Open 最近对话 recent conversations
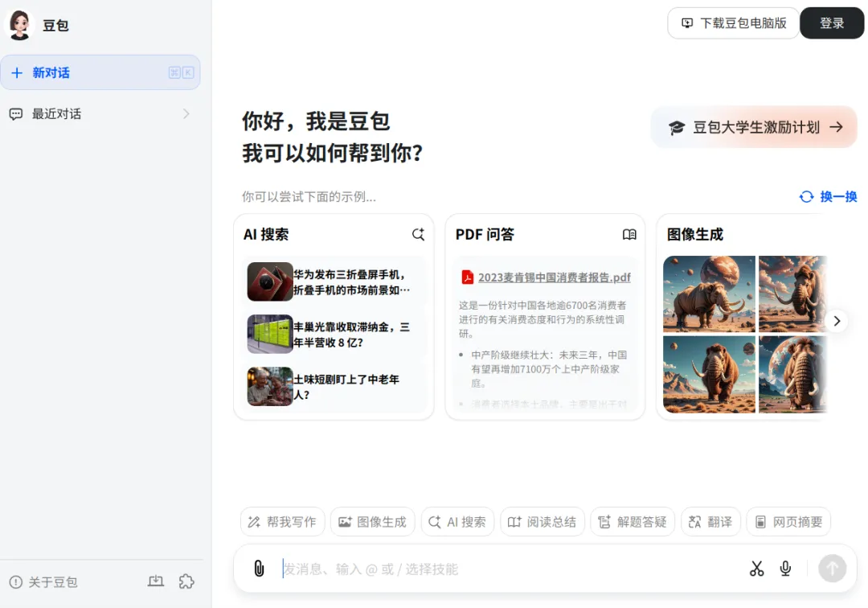 pyautogui.click(x=100, y=114)
